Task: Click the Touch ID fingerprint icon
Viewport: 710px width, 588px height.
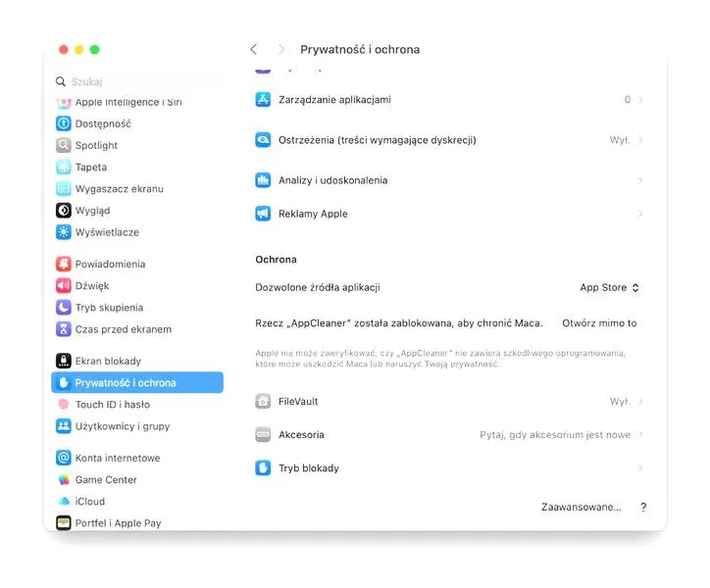Action: 64,404
